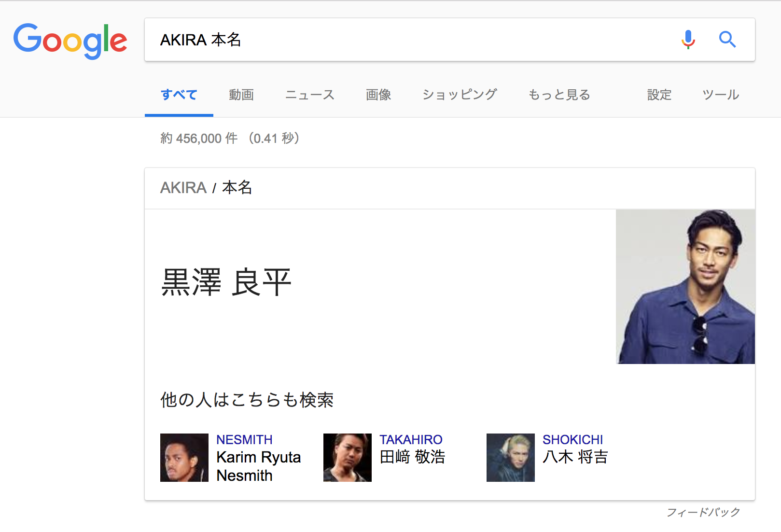The height and width of the screenshot is (532, 781).
Task: Switch to the 画像 tab
Action: click(x=378, y=95)
